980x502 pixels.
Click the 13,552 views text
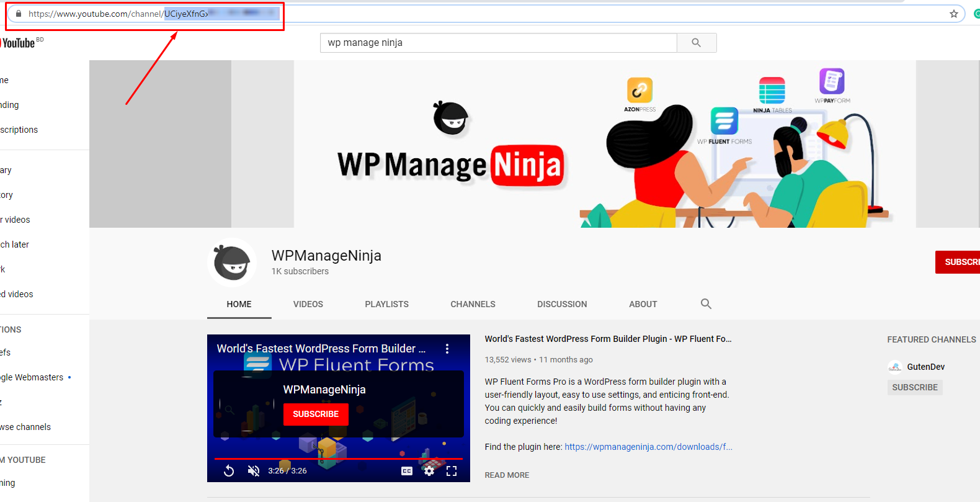(x=508, y=360)
